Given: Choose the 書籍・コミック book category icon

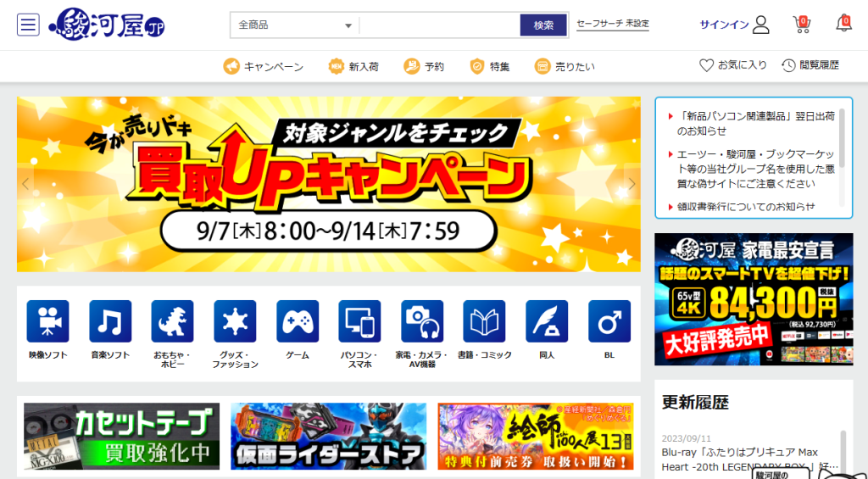Looking at the screenshot, I should coord(484,321).
